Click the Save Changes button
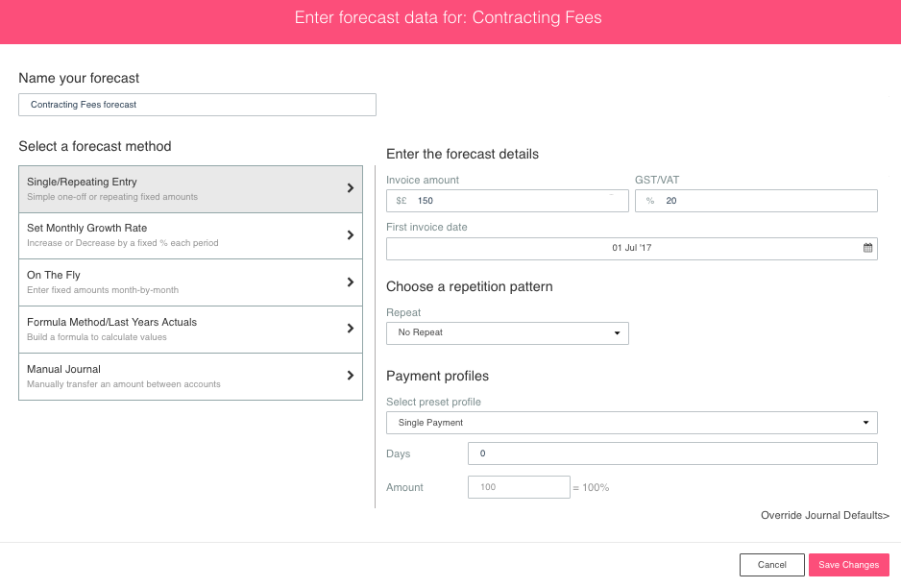Image resolution: width=901 pixels, height=588 pixels. 849,564
